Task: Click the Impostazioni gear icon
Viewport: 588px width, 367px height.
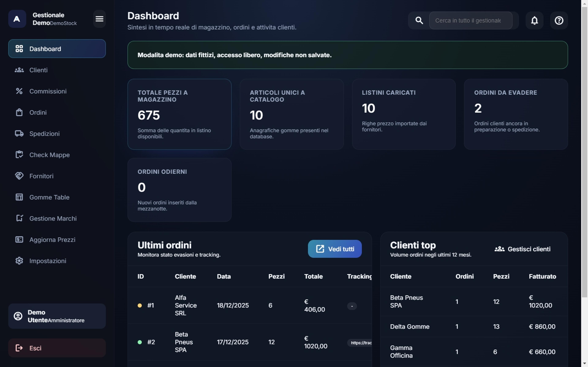Action: tap(19, 261)
